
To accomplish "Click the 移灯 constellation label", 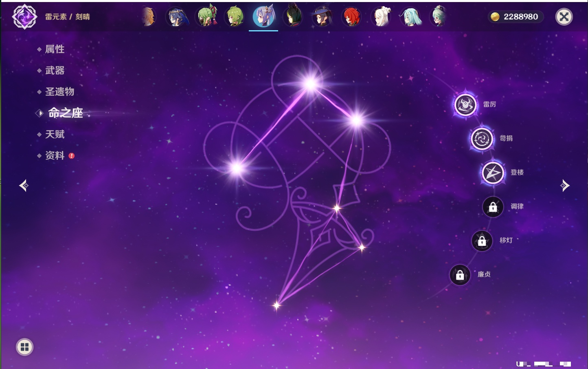I will (506, 240).
